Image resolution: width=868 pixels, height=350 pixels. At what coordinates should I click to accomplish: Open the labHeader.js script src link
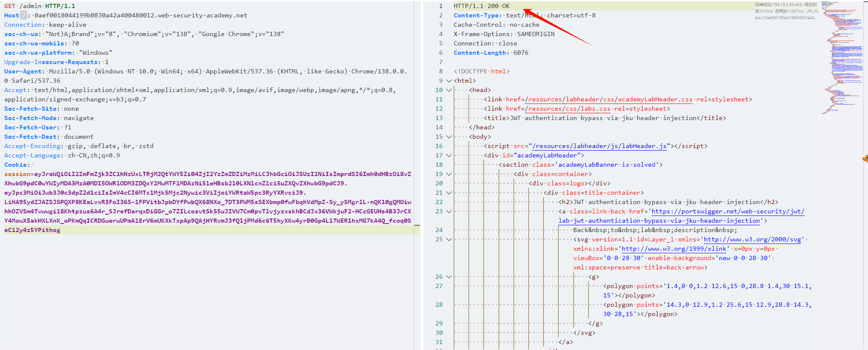[x=599, y=146]
